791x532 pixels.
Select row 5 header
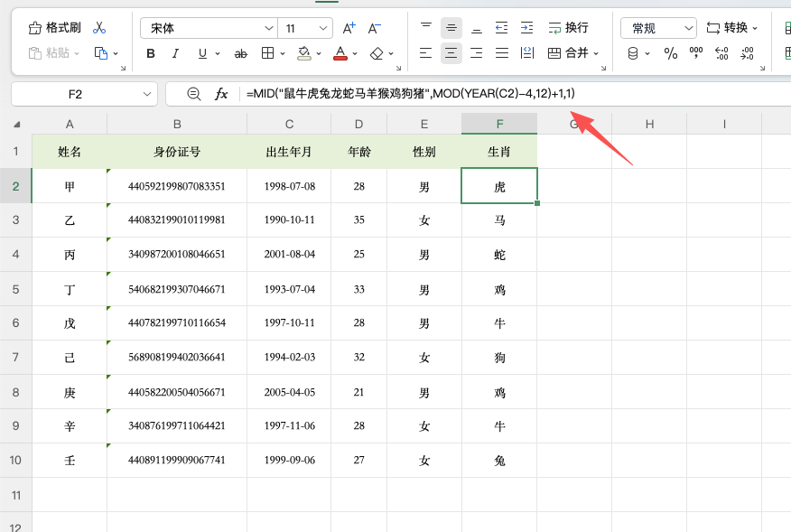tap(15, 289)
